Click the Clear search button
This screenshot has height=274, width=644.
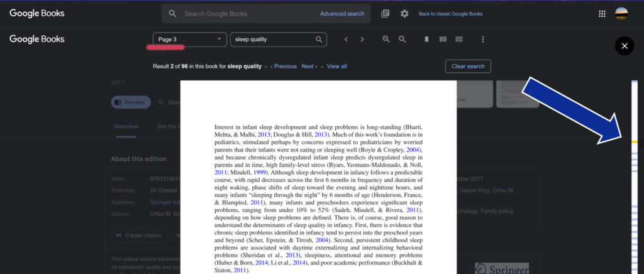point(468,67)
